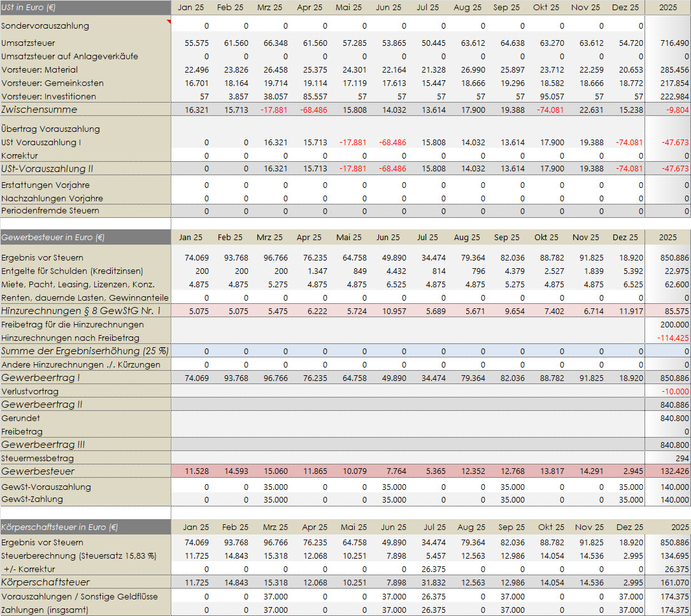Select the 'Sondervorauszahlung' row label
The width and height of the screenshot is (691, 616).
tap(45, 26)
